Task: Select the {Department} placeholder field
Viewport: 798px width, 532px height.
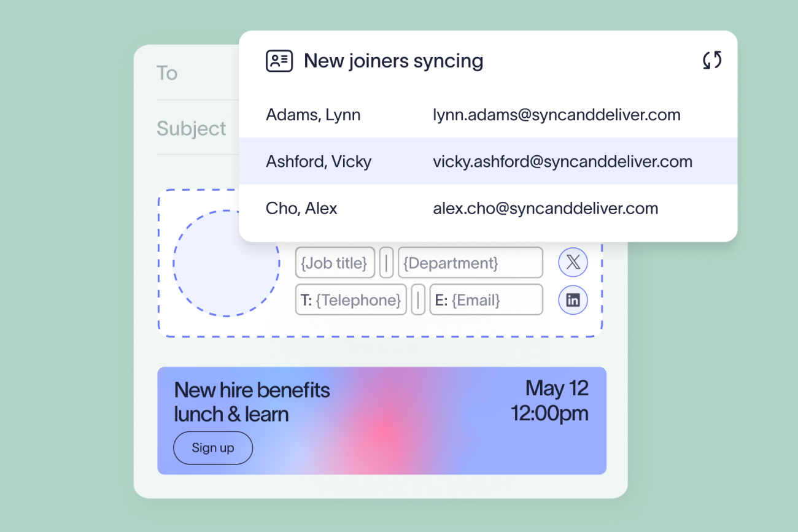Action: 470,263
